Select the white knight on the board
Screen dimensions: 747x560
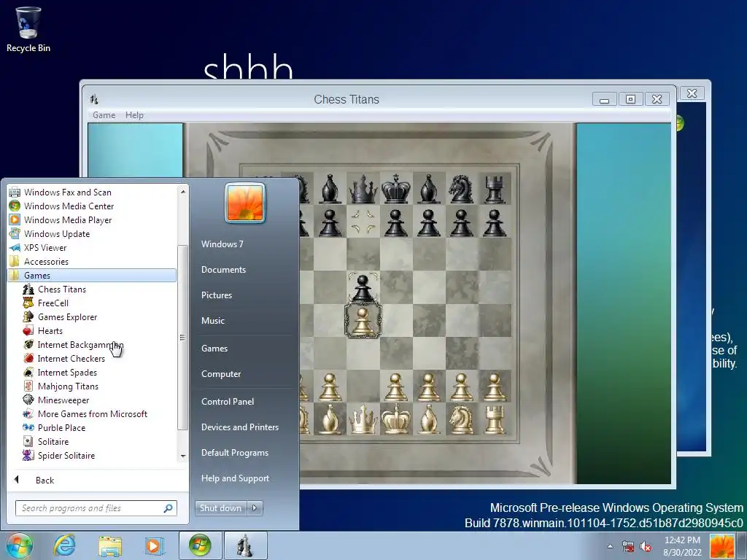461,419
